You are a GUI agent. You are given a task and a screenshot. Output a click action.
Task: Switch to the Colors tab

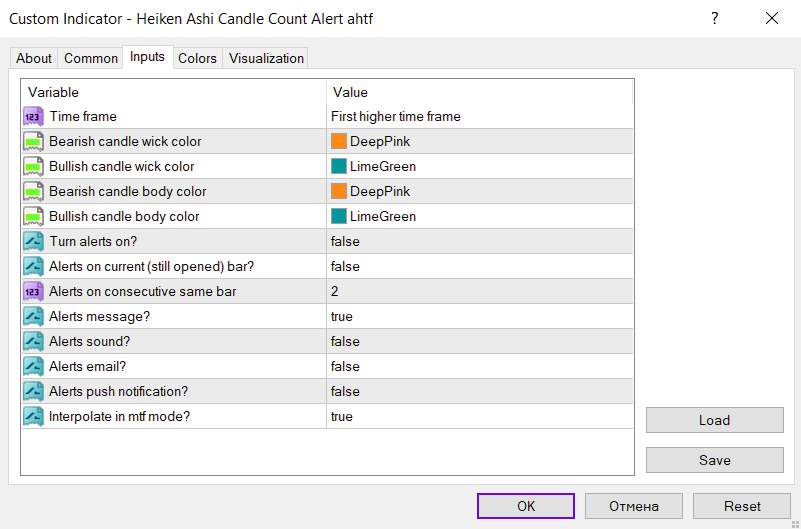197,58
